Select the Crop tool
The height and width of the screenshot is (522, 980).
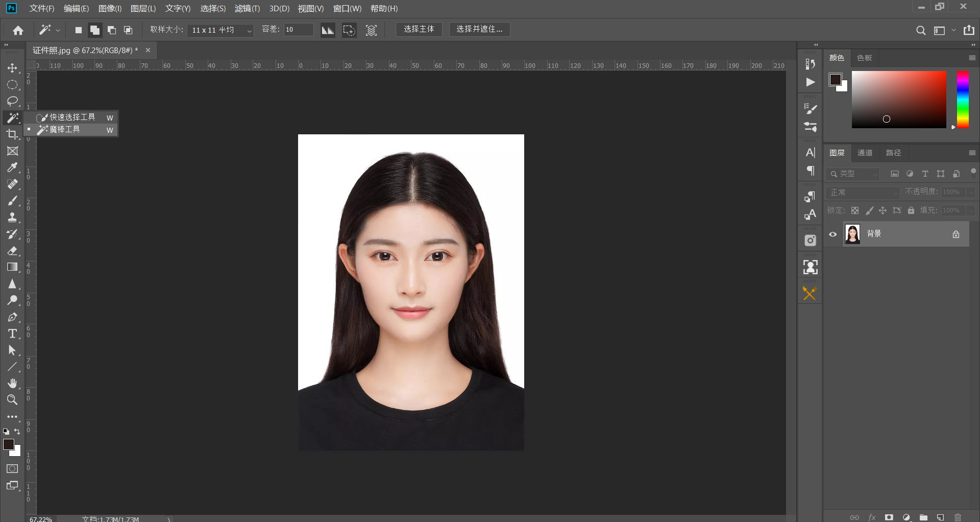click(12, 135)
